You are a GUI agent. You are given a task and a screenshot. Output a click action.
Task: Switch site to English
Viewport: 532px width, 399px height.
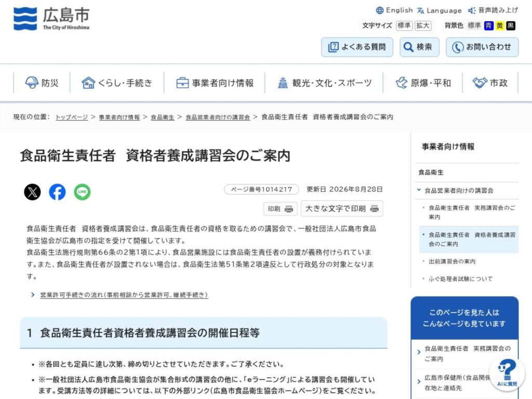pyautogui.click(x=395, y=10)
